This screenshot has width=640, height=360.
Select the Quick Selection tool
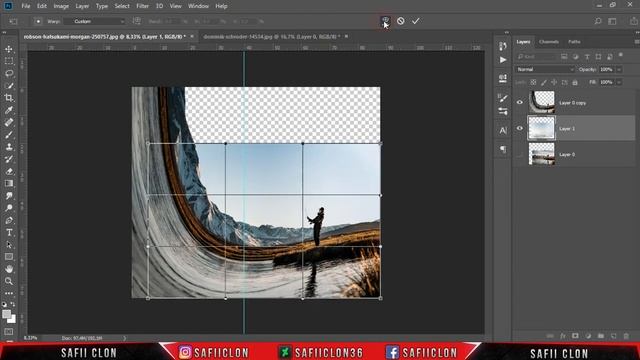(9, 86)
